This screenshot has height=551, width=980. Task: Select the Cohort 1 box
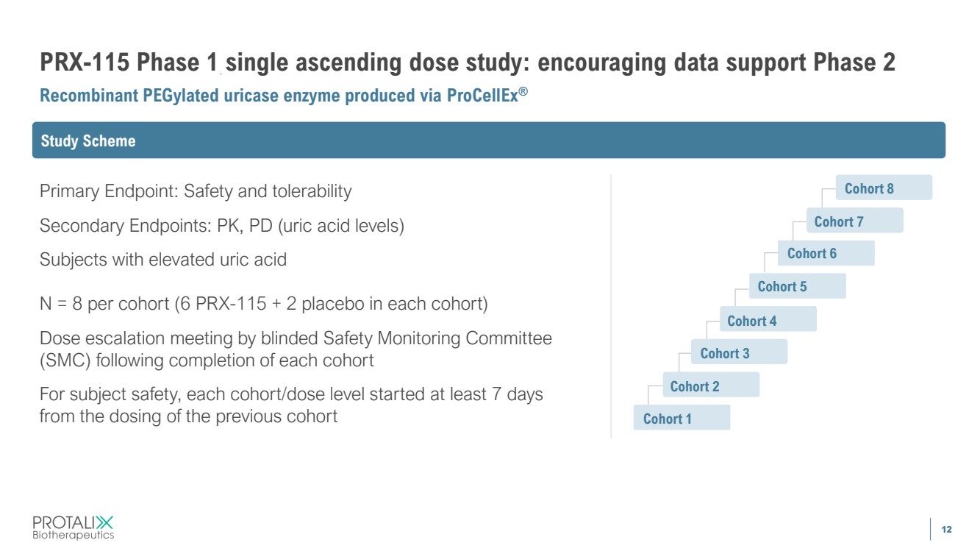(682, 418)
